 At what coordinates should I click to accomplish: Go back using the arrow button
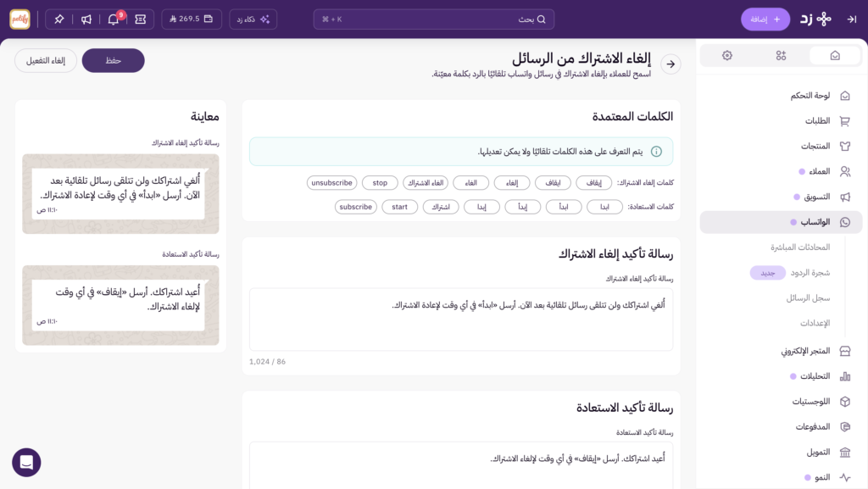tap(670, 64)
